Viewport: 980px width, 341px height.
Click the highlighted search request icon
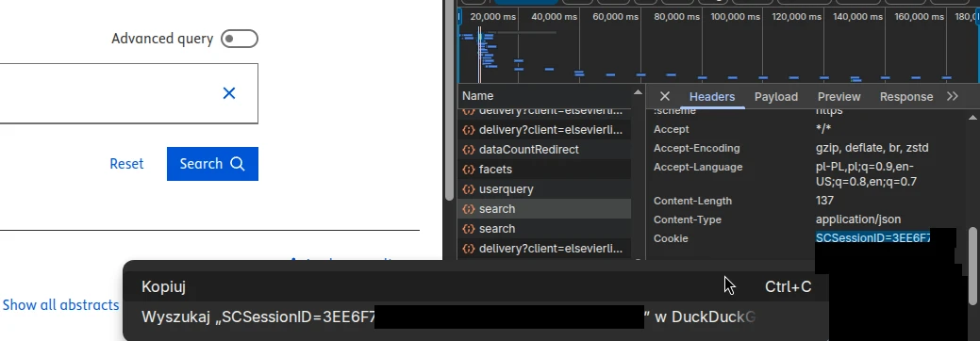click(x=469, y=209)
